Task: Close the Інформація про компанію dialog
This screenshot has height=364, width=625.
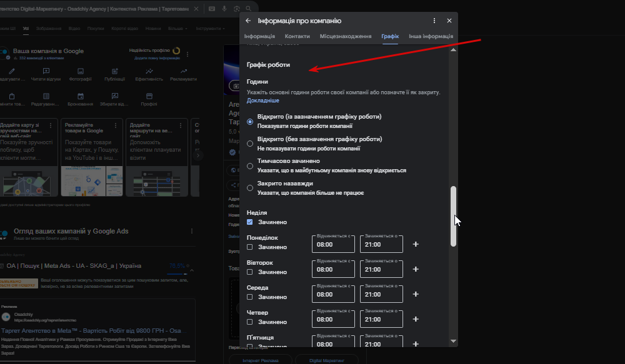Action: point(449,21)
